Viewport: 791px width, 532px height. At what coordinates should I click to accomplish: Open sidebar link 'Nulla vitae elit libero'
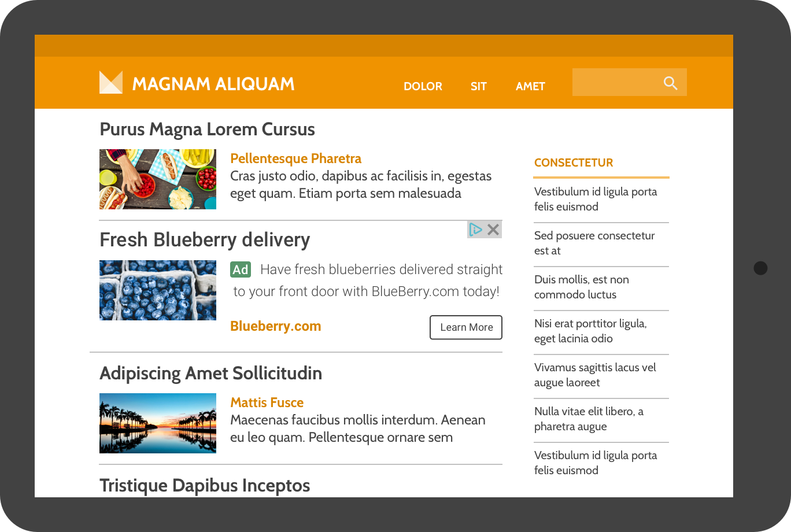tap(589, 419)
